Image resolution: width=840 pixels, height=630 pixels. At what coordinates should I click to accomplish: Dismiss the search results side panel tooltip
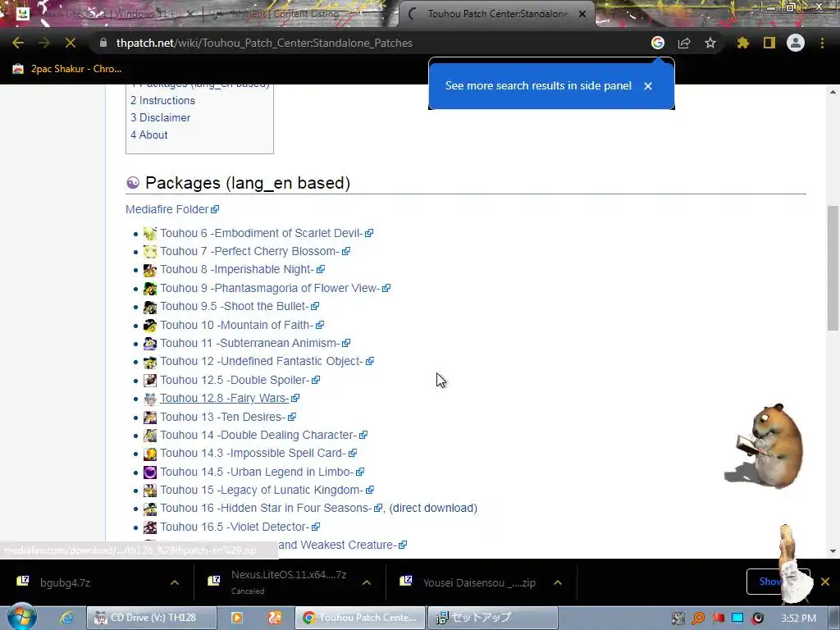(648, 85)
